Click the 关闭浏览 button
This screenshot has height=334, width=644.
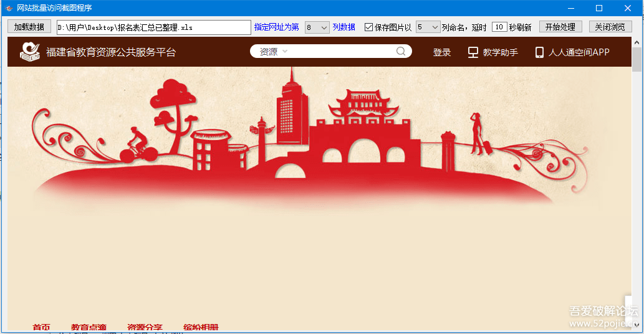tap(610, 27)
